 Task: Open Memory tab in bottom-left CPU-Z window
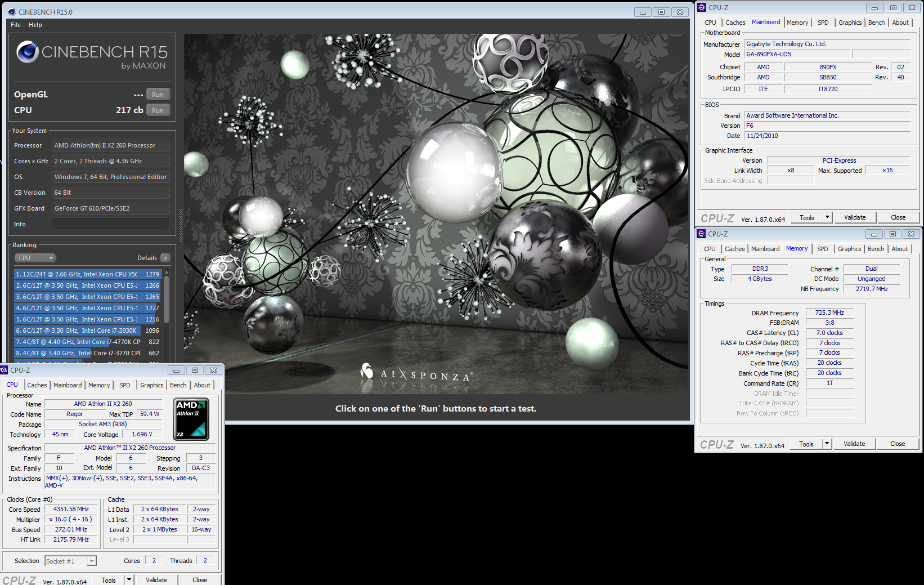point(99,385)
